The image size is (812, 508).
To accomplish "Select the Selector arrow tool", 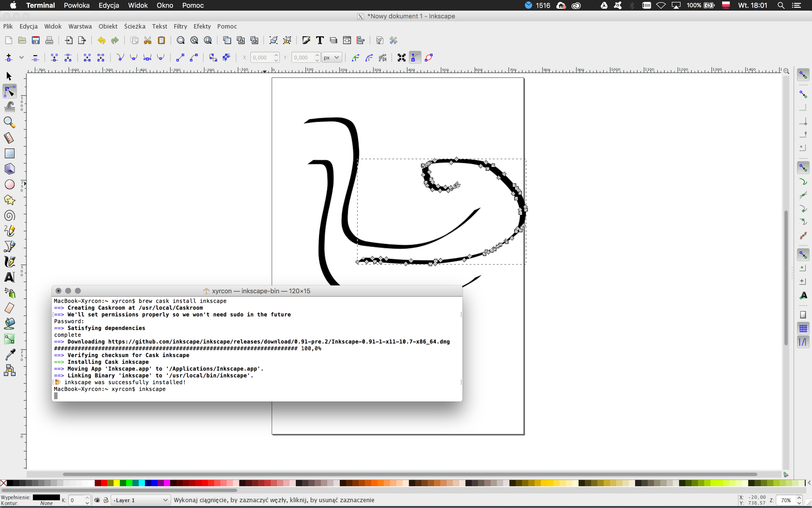I will point(9,76).
